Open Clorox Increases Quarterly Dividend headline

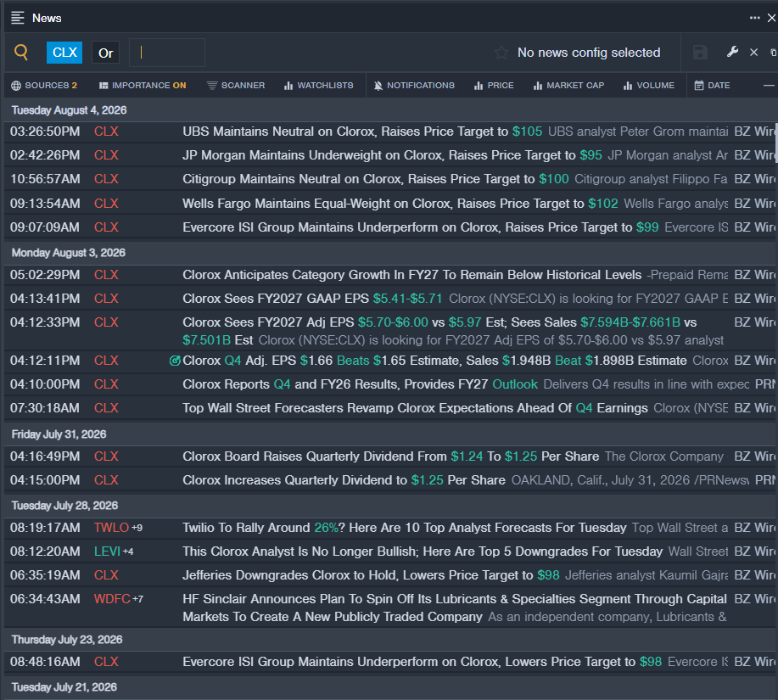[x=344, y=480]
